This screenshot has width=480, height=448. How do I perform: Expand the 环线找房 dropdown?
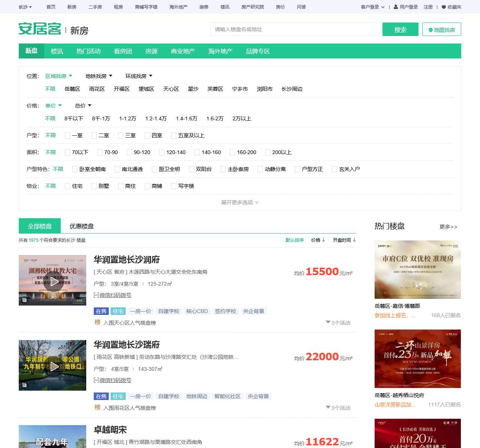[139, 76]
